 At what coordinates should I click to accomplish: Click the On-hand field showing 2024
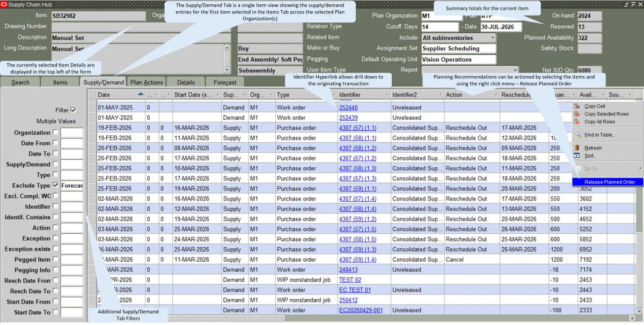point(589,16)
